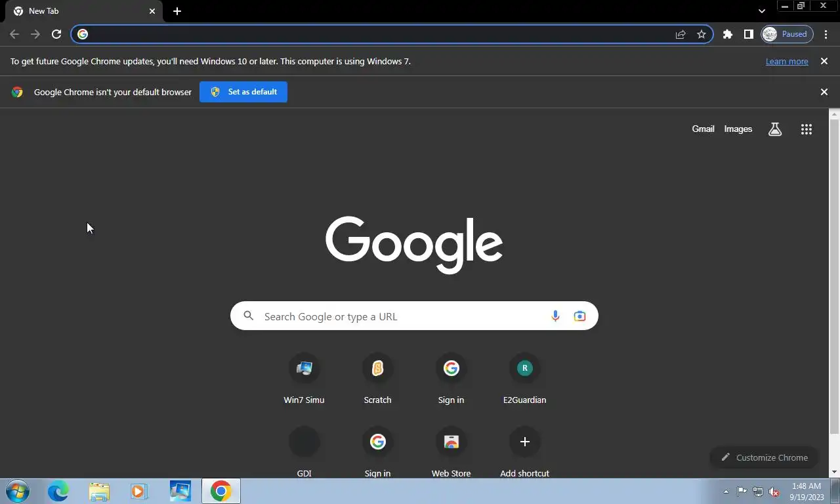The width and height of the screenshot is (840, 504).
Task: Open the Sign in shortcut beside GDI
Action: pos(377,451)
